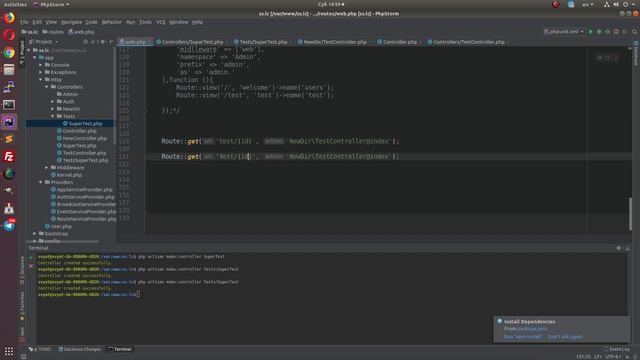This screenshot has width=640, height=360.
Task: Open Sublime Text from the dock
Action: click(9, 139)
